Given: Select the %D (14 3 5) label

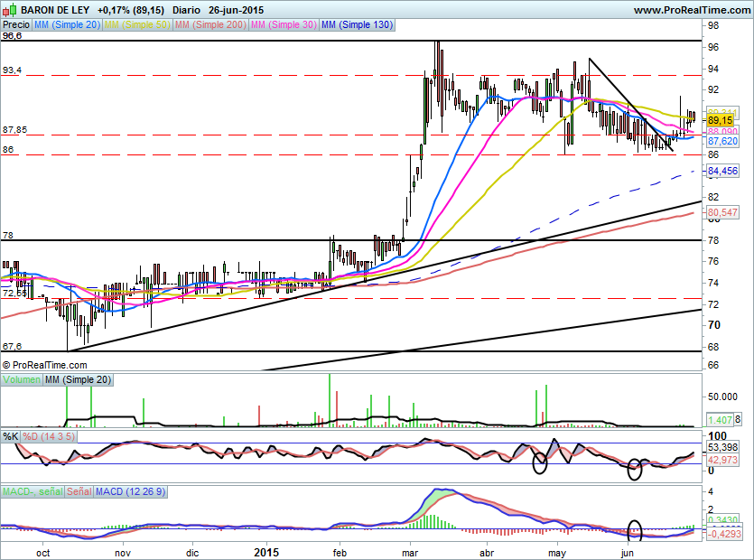Looking at the screenshot, I should [49, 437].
